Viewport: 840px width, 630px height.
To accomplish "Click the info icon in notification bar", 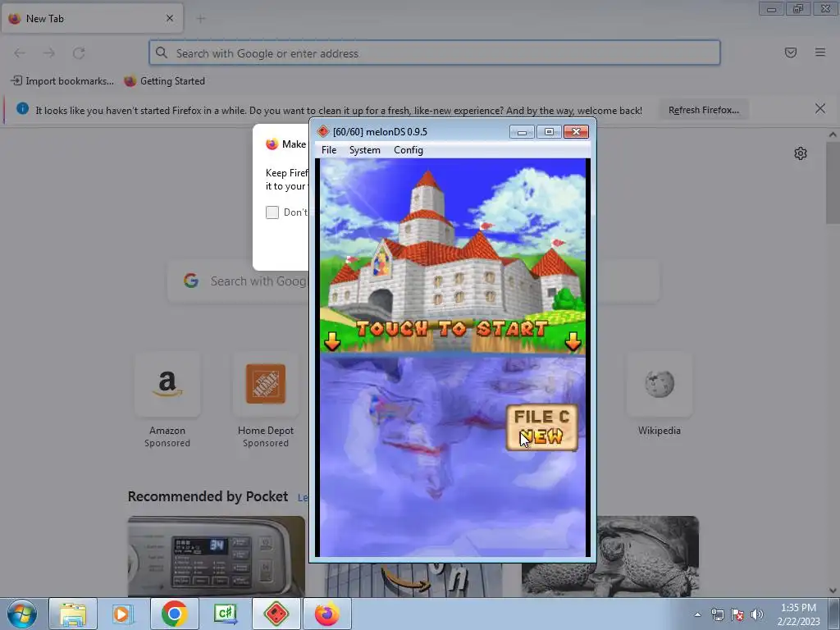I will tap(22, 109).
